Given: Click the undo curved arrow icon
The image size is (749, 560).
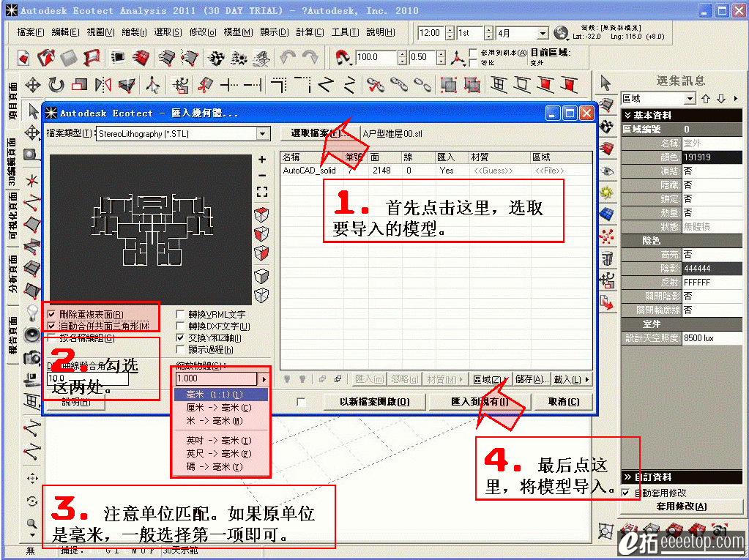Looking at the screenshot, I should point(288,58).
